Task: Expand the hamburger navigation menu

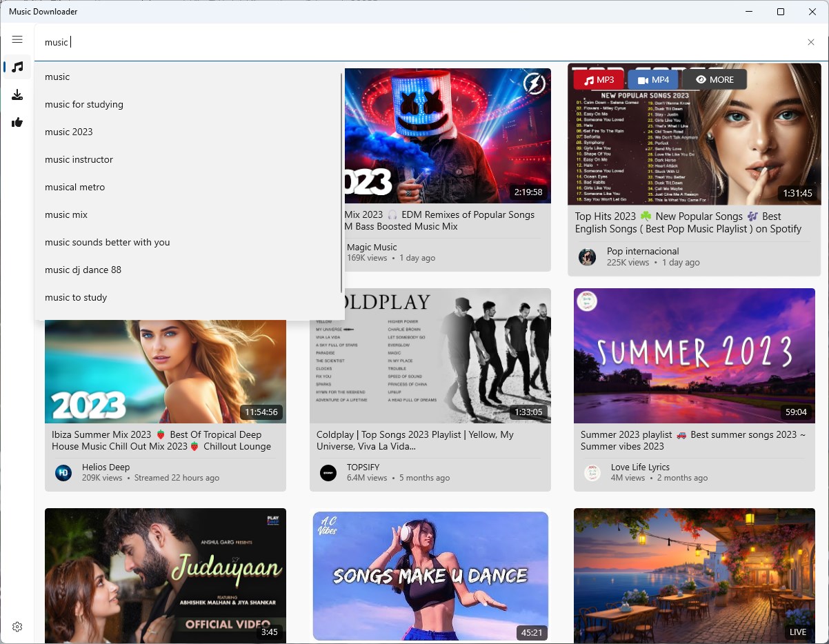Action: tap(17, 39)
